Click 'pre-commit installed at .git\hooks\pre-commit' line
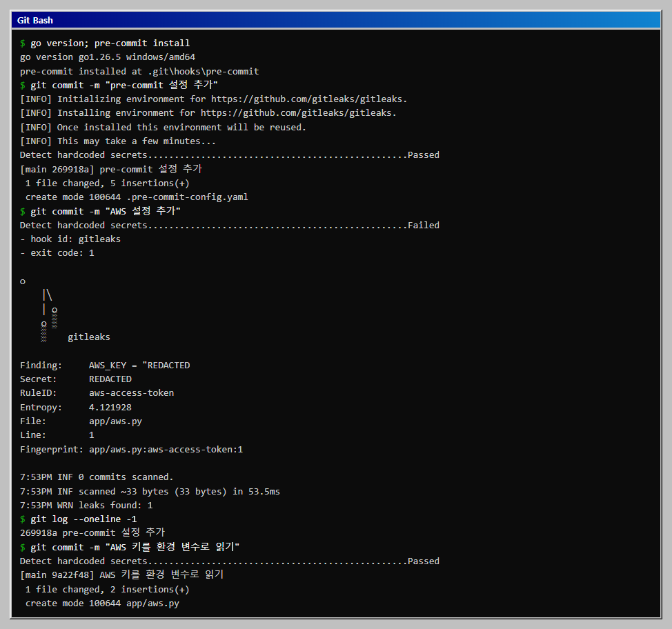672x629 pixels. pyautogui.click(x=139, y=71)
